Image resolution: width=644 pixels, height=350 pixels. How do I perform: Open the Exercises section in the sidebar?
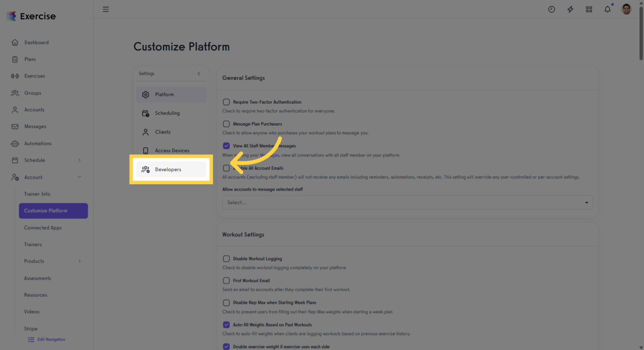pos(35,75)
